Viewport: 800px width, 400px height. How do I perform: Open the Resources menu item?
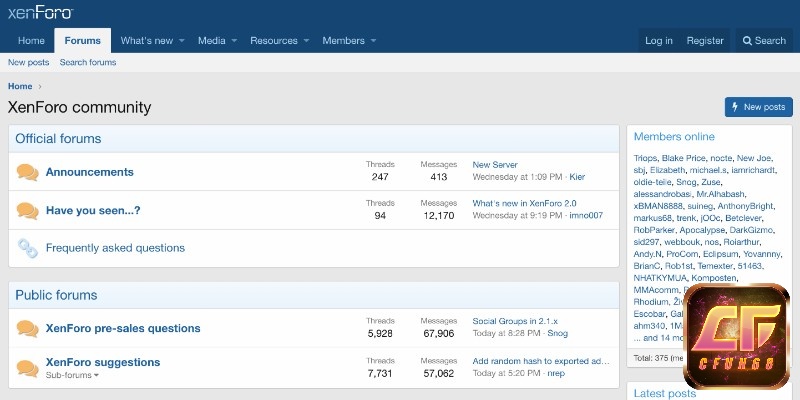coord(274,41)
